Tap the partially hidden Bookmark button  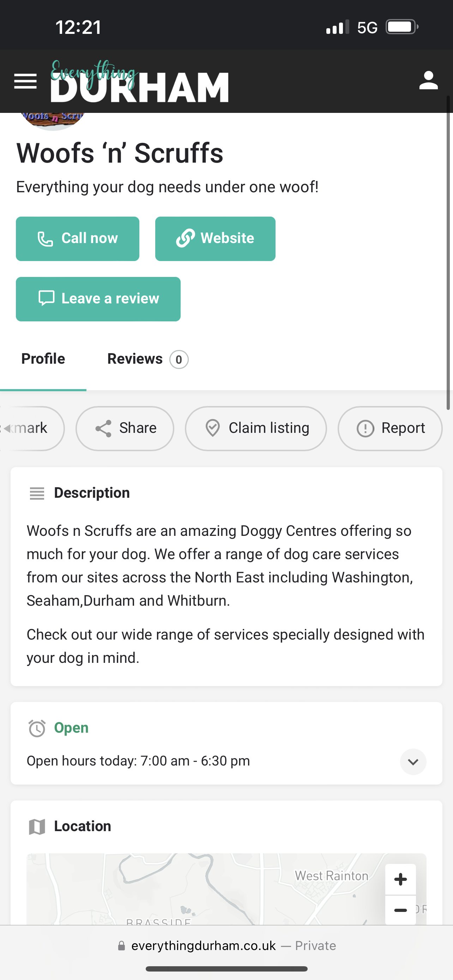pyautogui.click(x=30, y=428)
